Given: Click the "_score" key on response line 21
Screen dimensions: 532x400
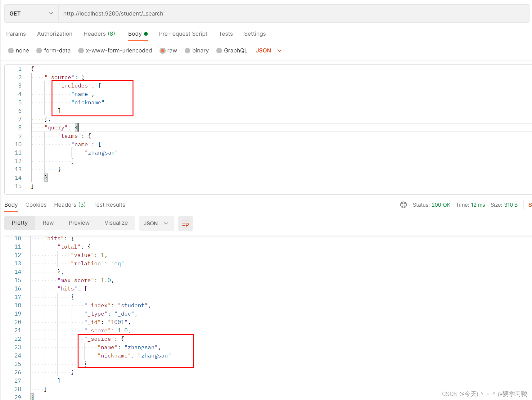Looking at the screenshot, I should (97, 330).
